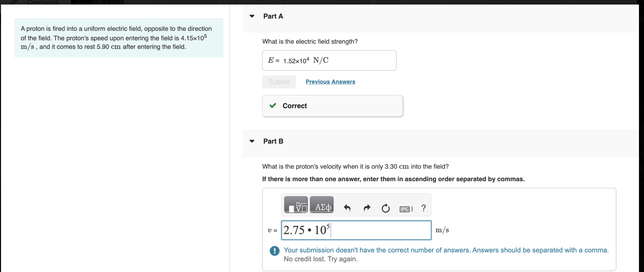Click the Correct feedback box
Image resolution: width=644 pixels, height=272 pixels.
click(332, 106)
